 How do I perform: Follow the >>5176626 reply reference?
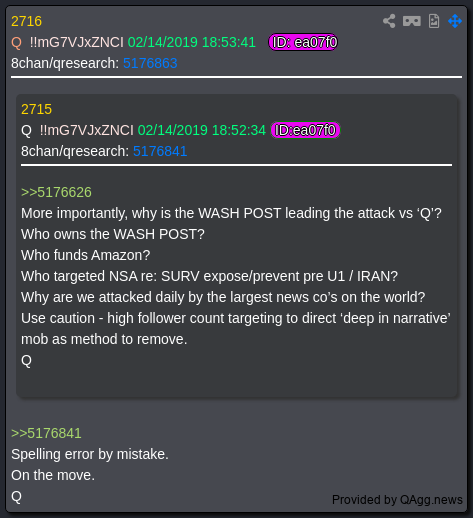(56, 192)
